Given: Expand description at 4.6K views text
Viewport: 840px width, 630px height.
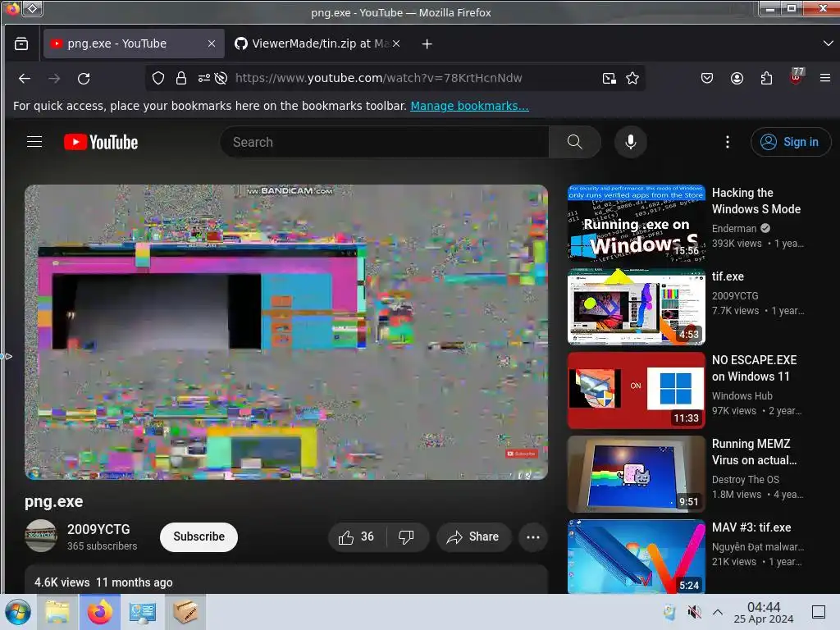Looking at the screenshot, I should pos(103,582).
